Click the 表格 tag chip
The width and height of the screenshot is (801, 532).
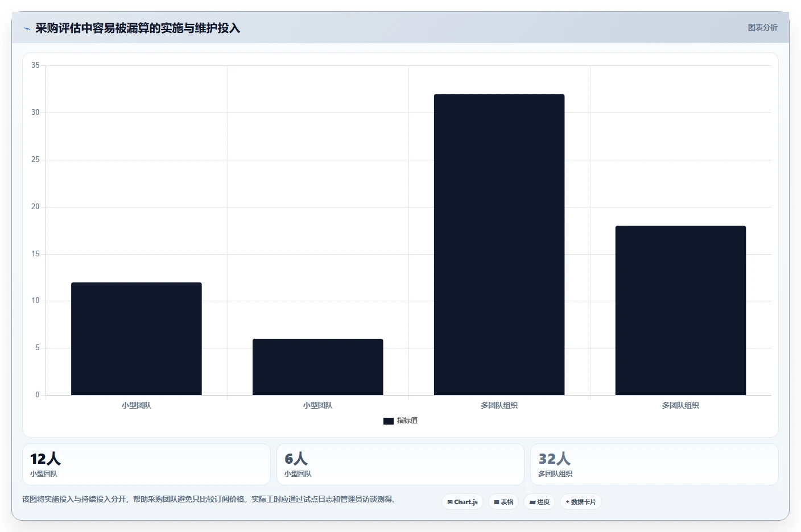tap(503, 502)
